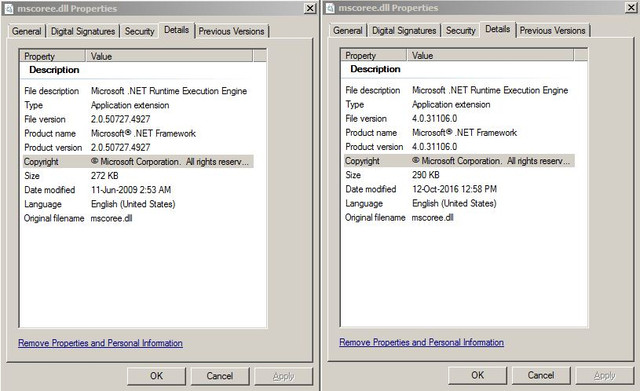Viewport: 640px width, 391px height.
Task: Select Details tab in right window
Action: pos(498,29)
